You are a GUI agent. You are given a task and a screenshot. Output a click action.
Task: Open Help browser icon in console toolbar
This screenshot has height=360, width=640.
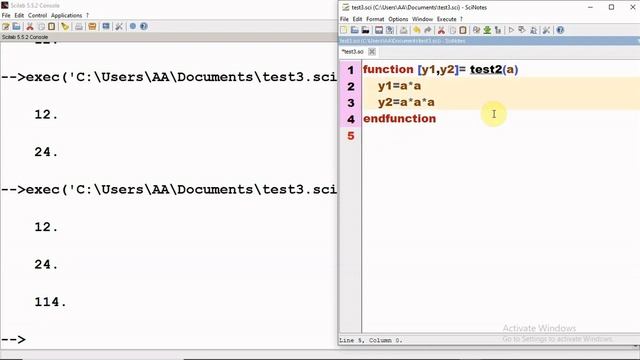click(144, 27)
